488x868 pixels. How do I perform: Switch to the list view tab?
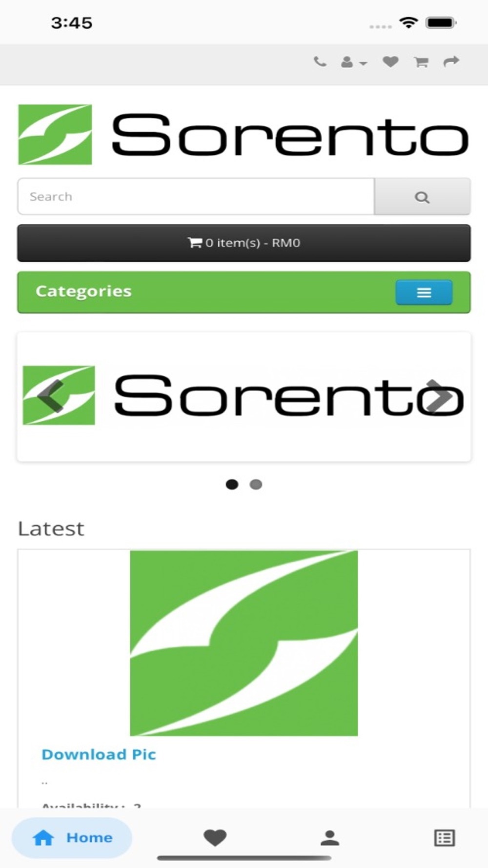click(x=445, y=838)
